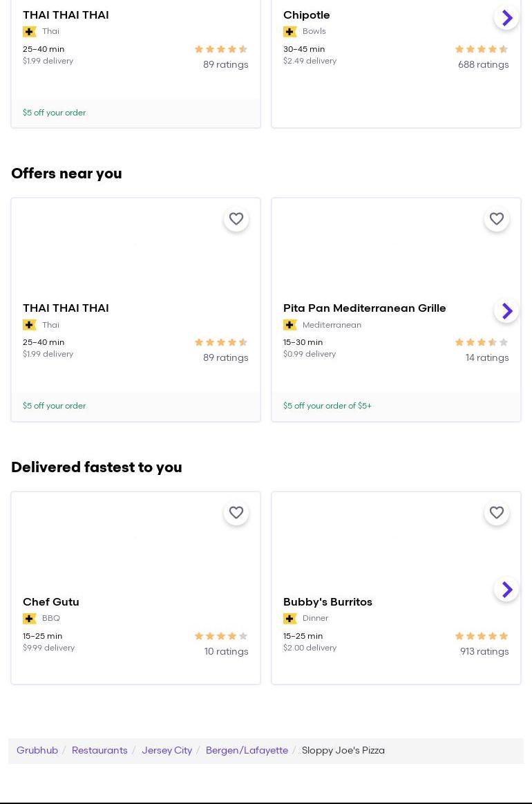This screenshot has width=532, height=804.
Task: Click the next arrow beside the Chipotle card
Action: pos(506,17)
